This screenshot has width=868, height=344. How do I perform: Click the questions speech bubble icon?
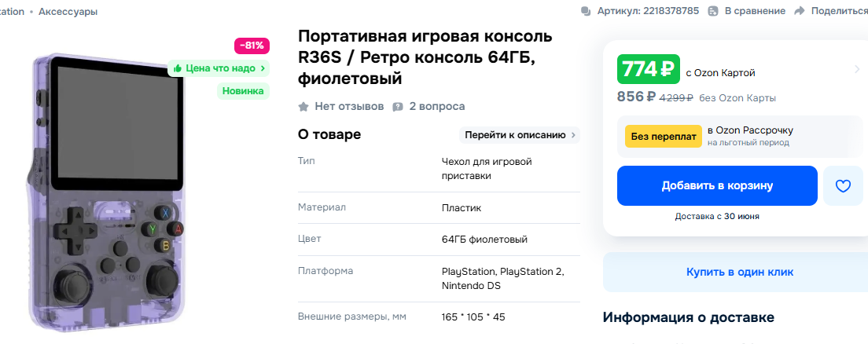[x=398, y=106]
